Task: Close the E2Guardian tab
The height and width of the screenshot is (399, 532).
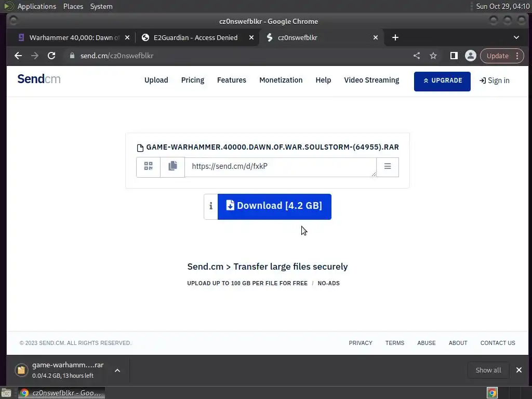Action: 251,37
